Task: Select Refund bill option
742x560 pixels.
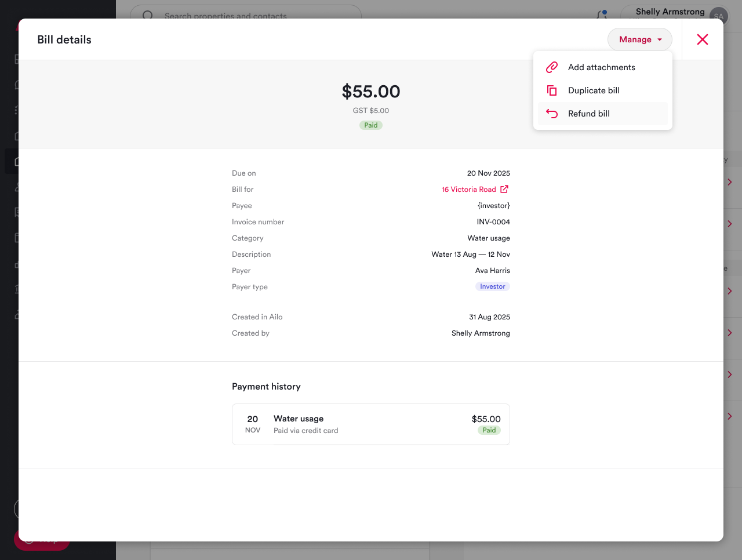Action: [602, 114]
